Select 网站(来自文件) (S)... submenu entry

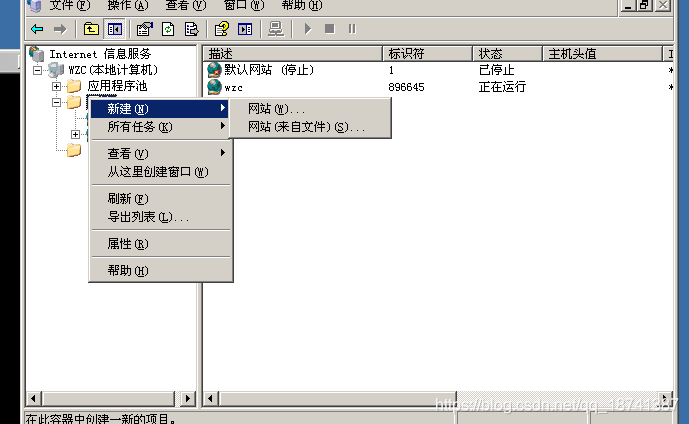[310, 127]
